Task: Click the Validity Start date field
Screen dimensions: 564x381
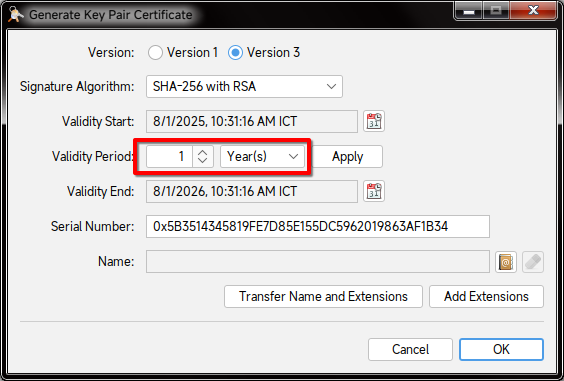Action: [x=252, y=121]
